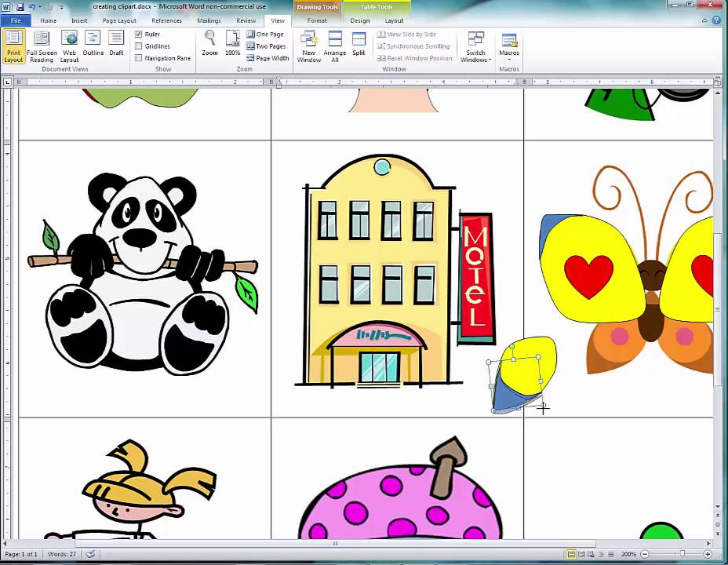This screenshot has width=728, height=565.
Task: Show the Navigation Pane
Action: pyautogui.click(x=139, y=57)
